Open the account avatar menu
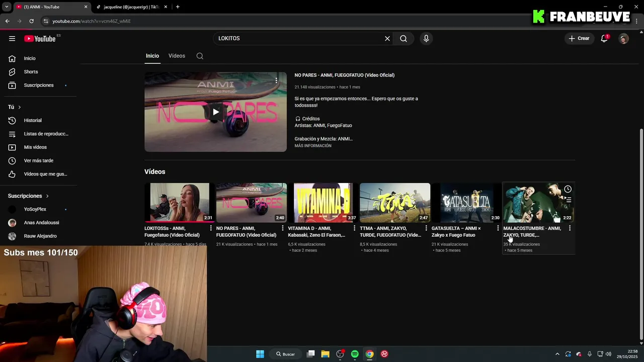The image size is (644, 362). click(624, 39)
